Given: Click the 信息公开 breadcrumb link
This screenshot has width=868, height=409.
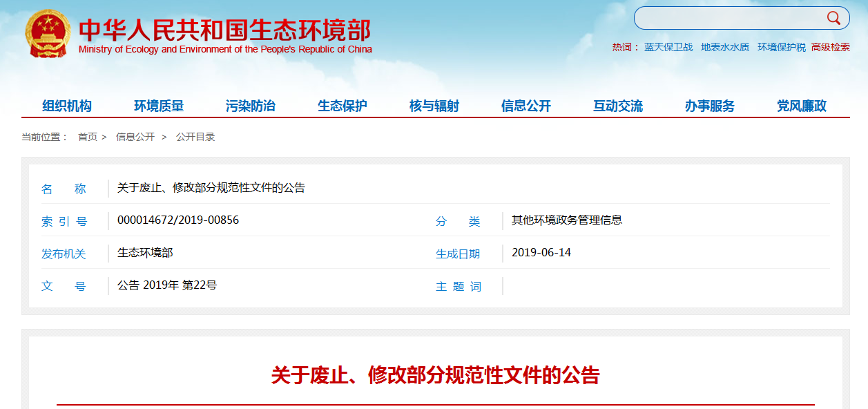Looking at the screenshot, I should point(135,137).
